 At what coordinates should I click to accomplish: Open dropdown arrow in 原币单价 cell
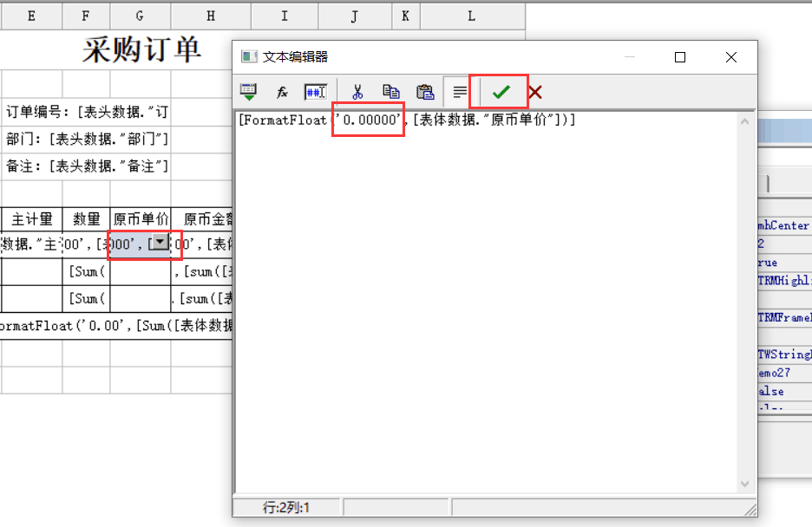tap(159, 244)
